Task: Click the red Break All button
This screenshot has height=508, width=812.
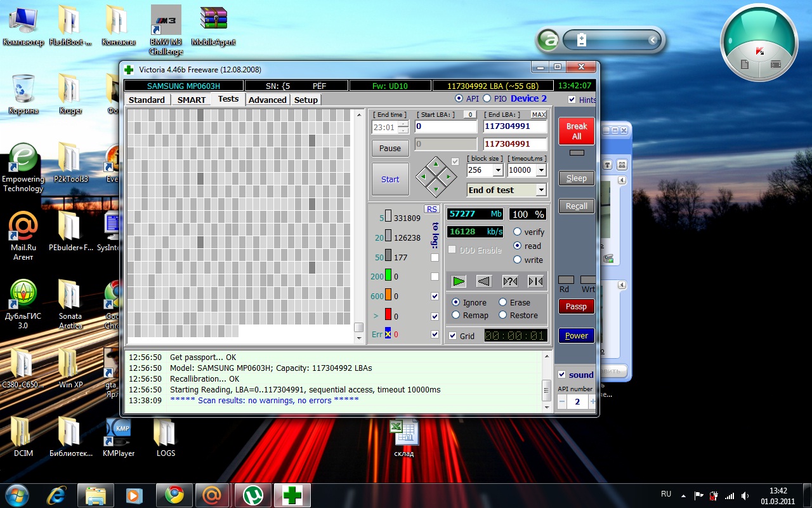Action: pyautogui.click(x=577, y=131)
